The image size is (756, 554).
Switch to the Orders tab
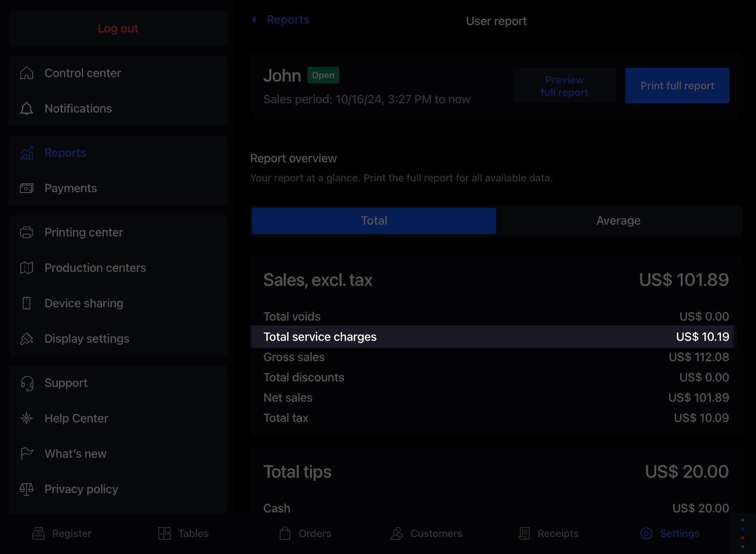tap(305, 533)
